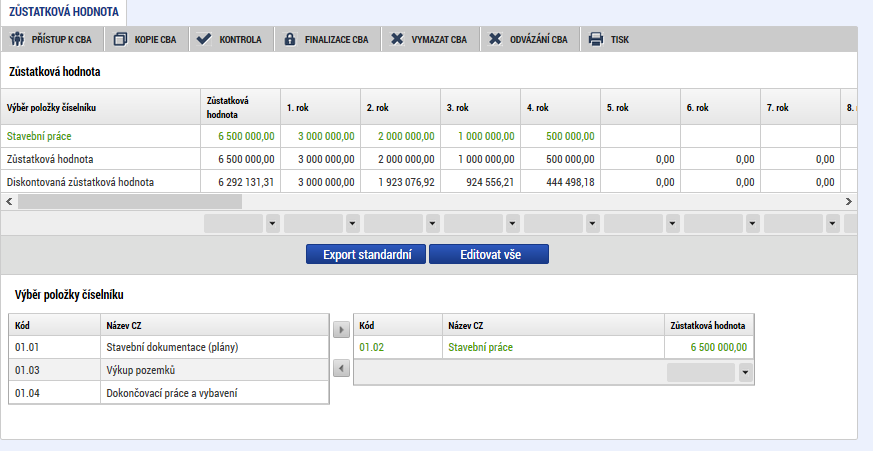This screenshot has height=451, width=873.
Task: Click the horizontal scrollbar left arrow
Action: point(9,202)
